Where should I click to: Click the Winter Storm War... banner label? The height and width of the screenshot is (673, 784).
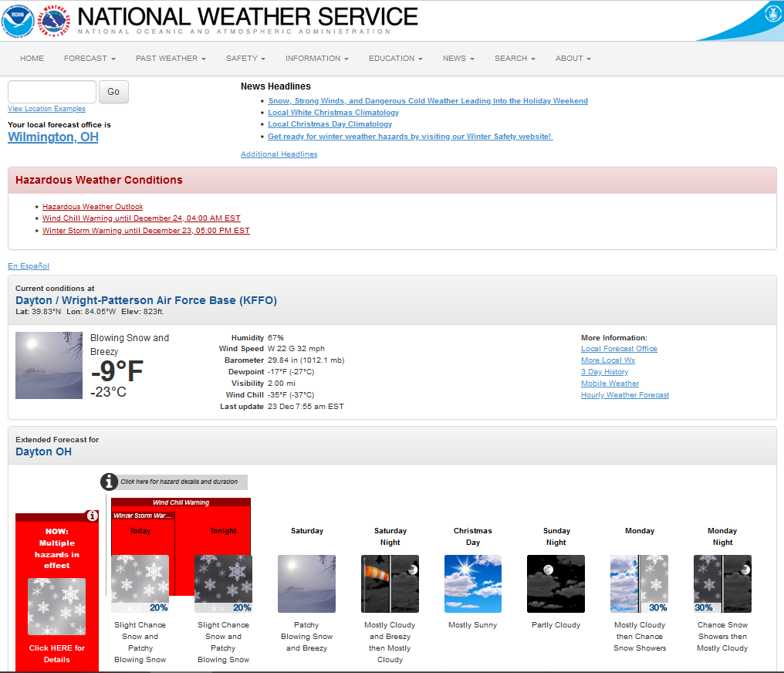click(143, 516)
